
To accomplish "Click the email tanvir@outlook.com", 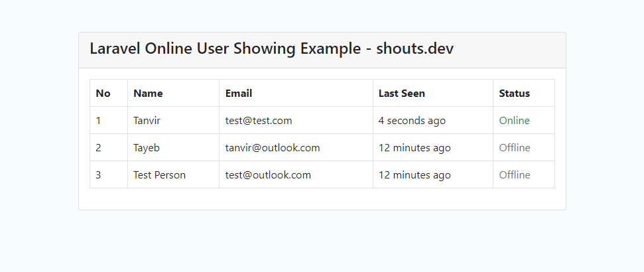I will tap(273, 147).
